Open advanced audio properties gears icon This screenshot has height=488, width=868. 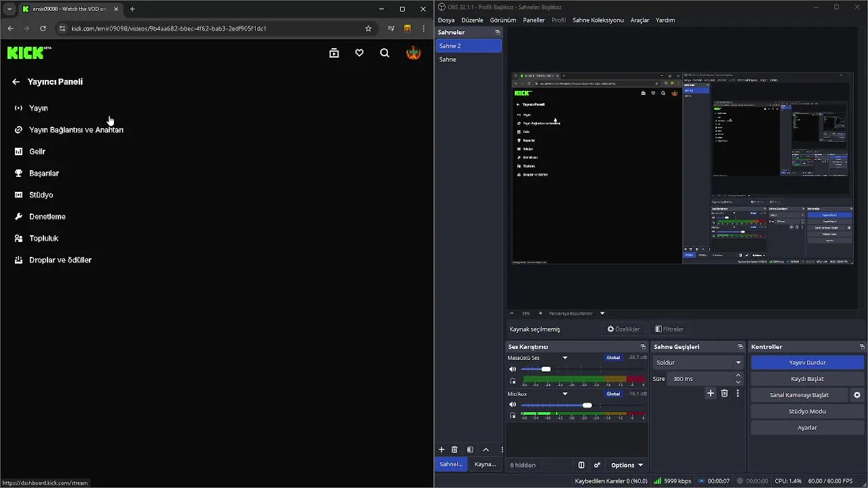click(597, 465)
